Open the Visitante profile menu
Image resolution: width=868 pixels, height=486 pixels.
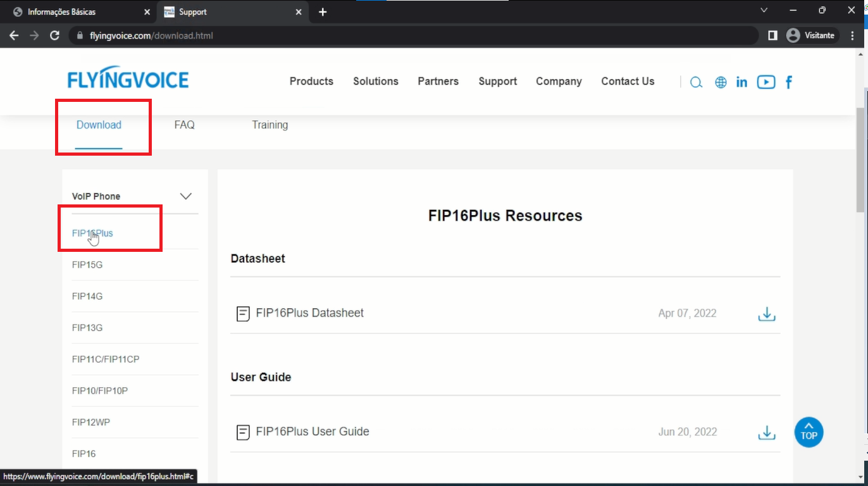click(x=810, y=35)
